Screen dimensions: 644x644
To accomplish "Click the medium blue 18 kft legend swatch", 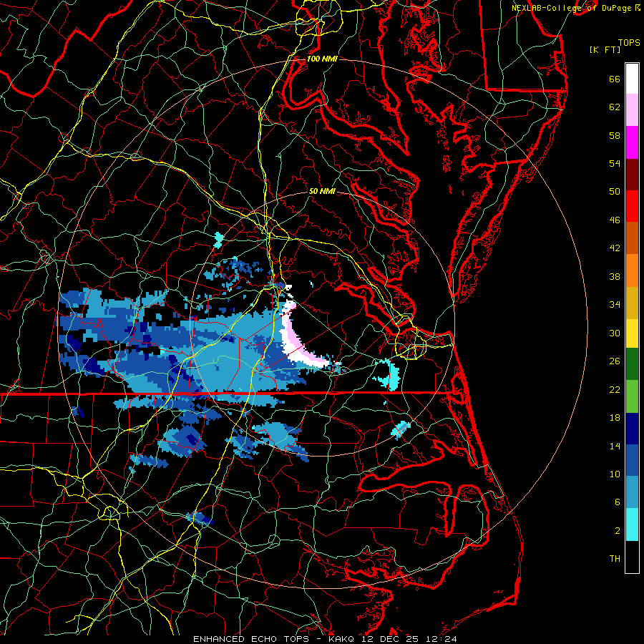I will pos(632,460).
